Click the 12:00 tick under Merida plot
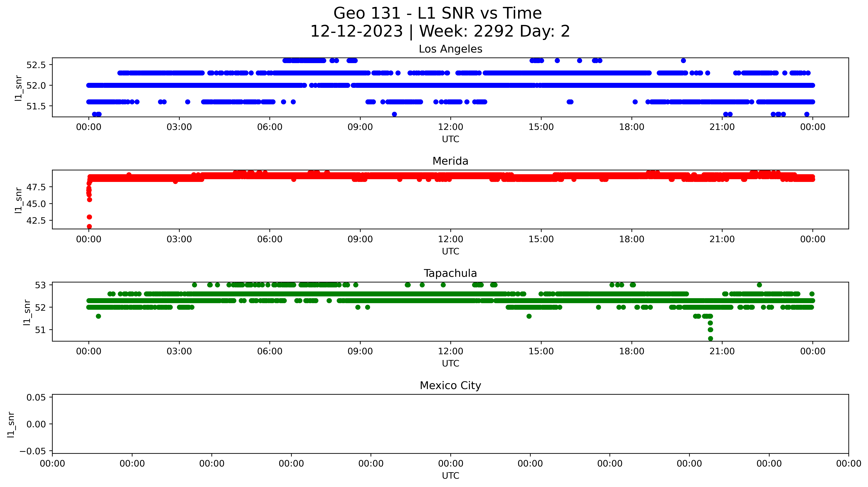The image size is (868, 487). 451,239
